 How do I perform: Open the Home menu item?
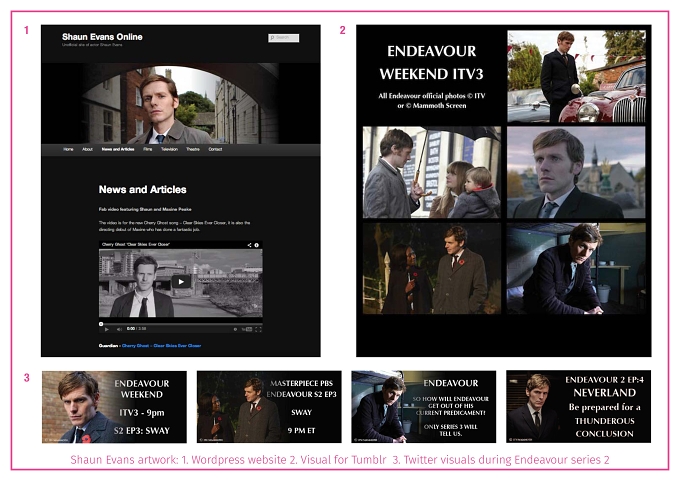(x=69, y=149)
